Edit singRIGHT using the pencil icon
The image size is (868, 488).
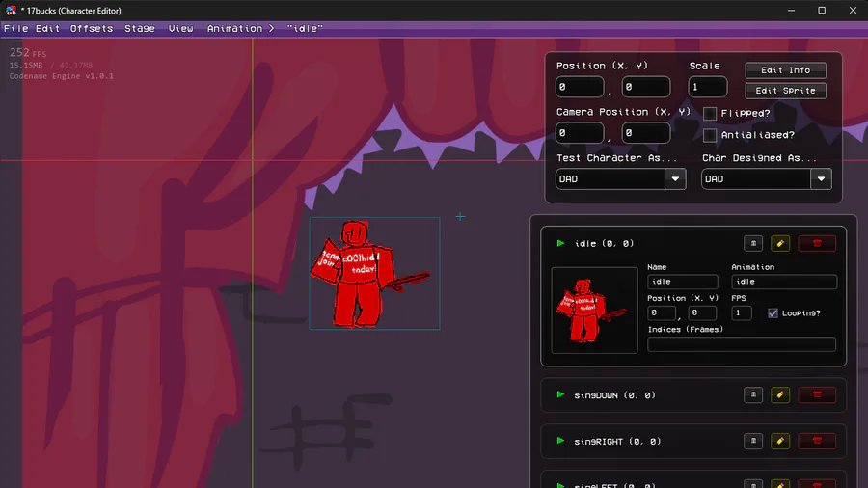780,441
